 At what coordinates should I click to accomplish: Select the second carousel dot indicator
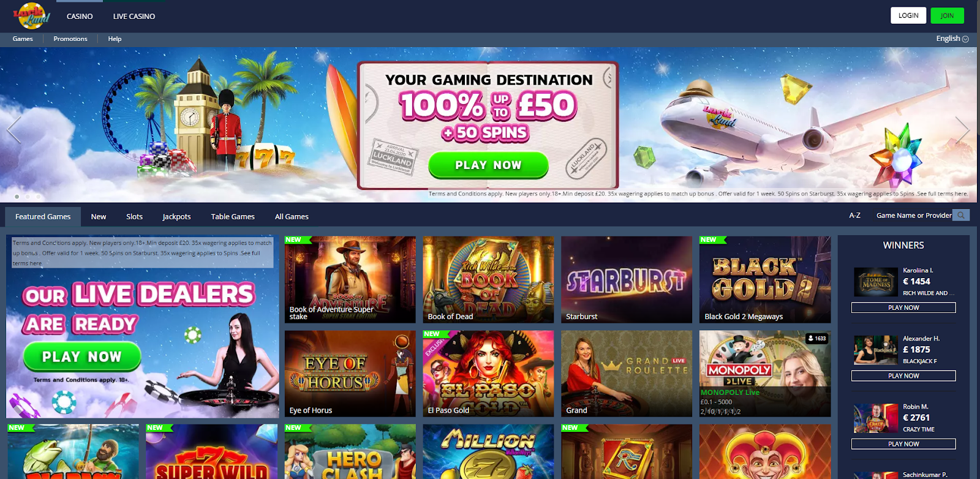[x=28, y=197]
